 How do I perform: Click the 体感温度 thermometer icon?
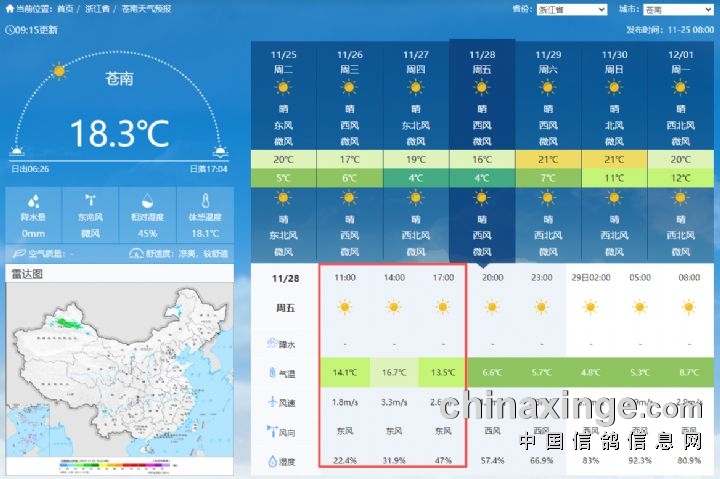[204, 200]
